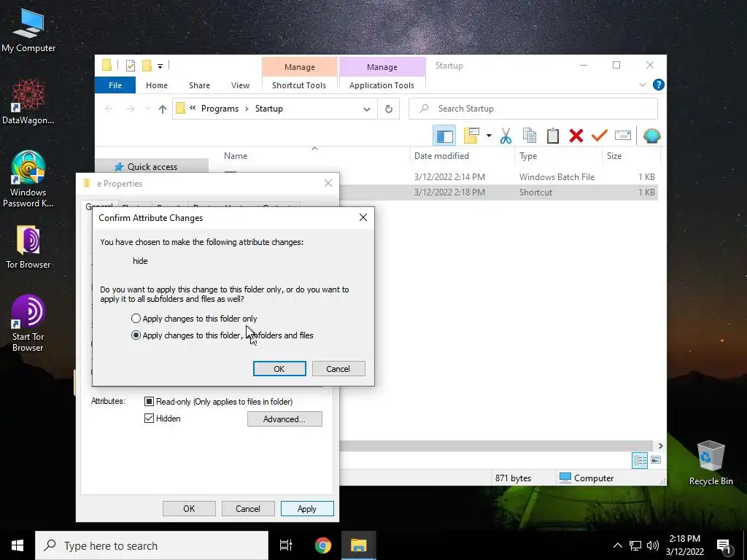Click the orange checkmark Properties icon
This screenshot has height=560, width=747.
(x=600, y=136)
